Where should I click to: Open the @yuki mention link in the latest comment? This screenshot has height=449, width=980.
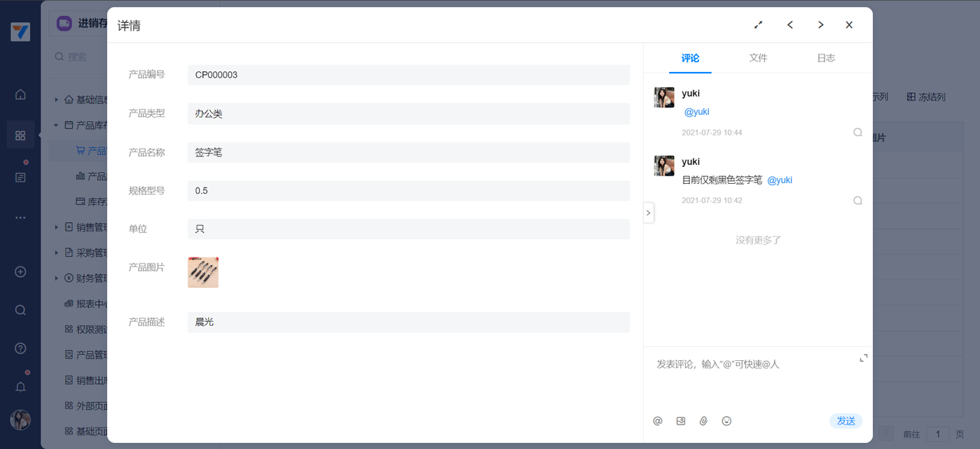tap(697, 112)
